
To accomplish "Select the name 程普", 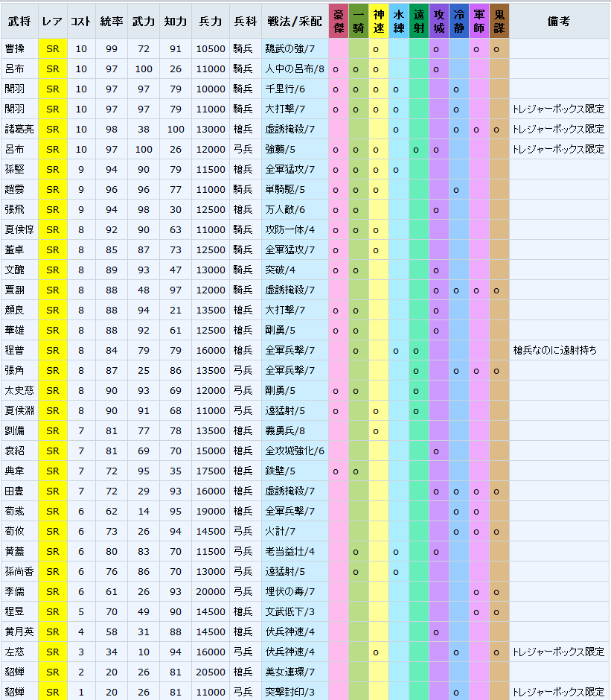I will (15, 350).
